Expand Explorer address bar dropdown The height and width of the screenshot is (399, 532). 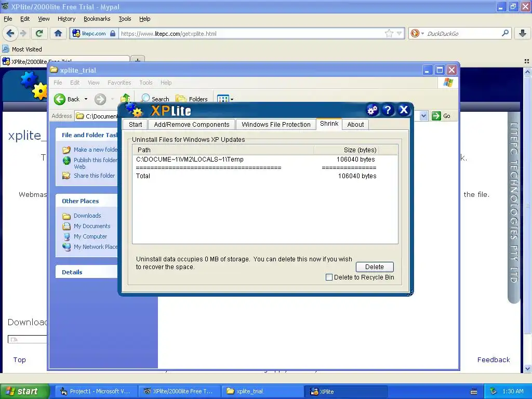[x=423, y=116]
